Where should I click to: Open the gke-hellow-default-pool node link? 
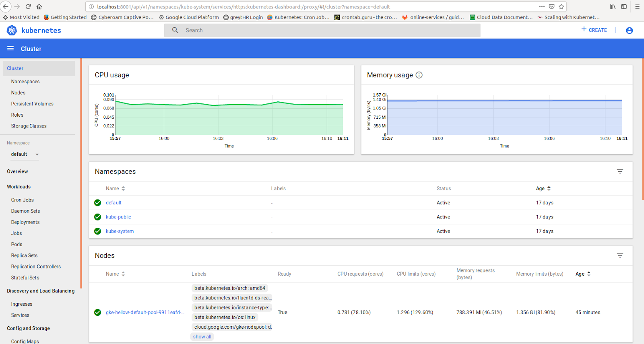tap(145, 312)
